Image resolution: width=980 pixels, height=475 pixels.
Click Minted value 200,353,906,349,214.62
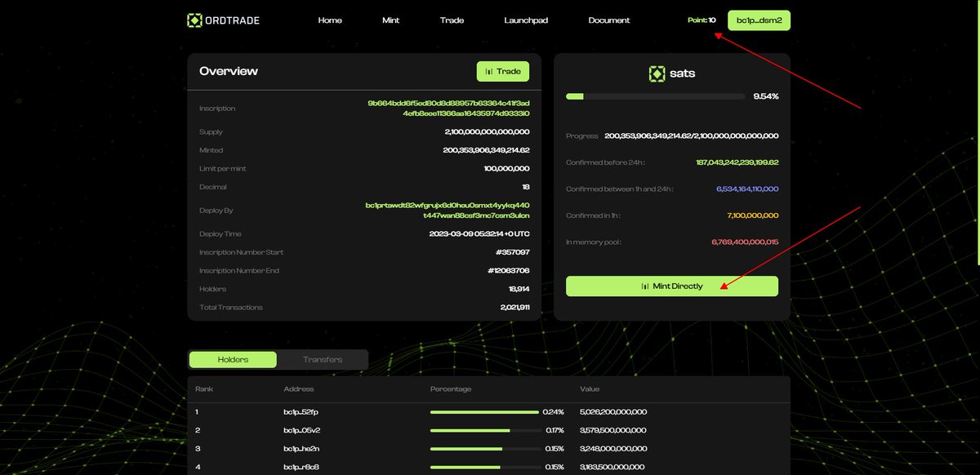pos(487,150)
